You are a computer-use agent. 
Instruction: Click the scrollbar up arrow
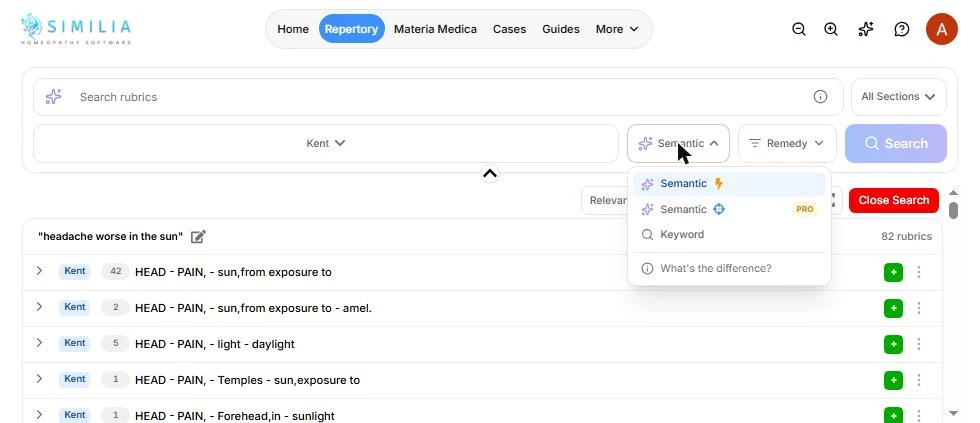(x=953, y=193)
